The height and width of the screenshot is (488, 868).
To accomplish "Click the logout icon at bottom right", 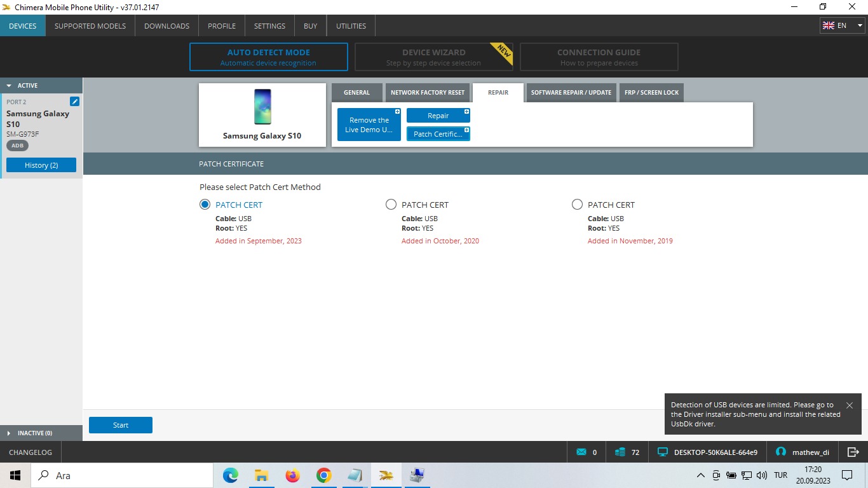I will tap(853, 452).
